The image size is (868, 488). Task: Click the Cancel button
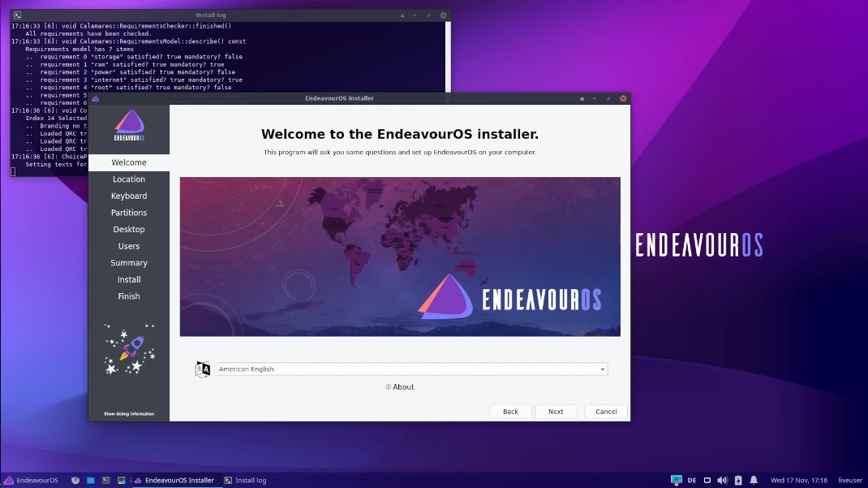click(x=606, y=412)
